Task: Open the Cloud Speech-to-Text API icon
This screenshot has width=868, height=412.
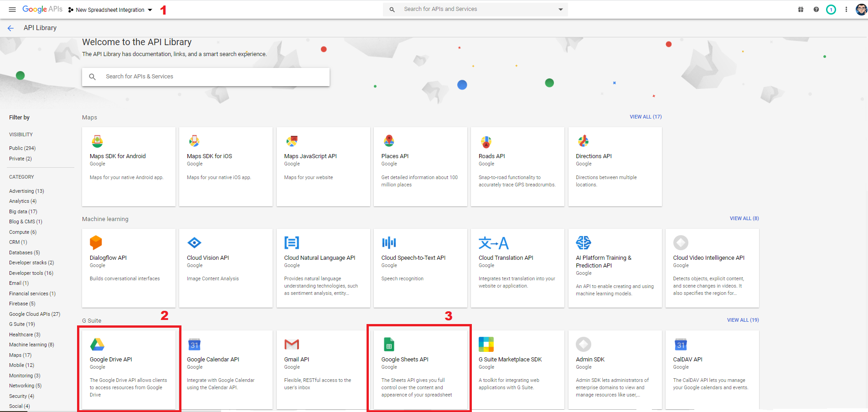Action: (389, 242)
